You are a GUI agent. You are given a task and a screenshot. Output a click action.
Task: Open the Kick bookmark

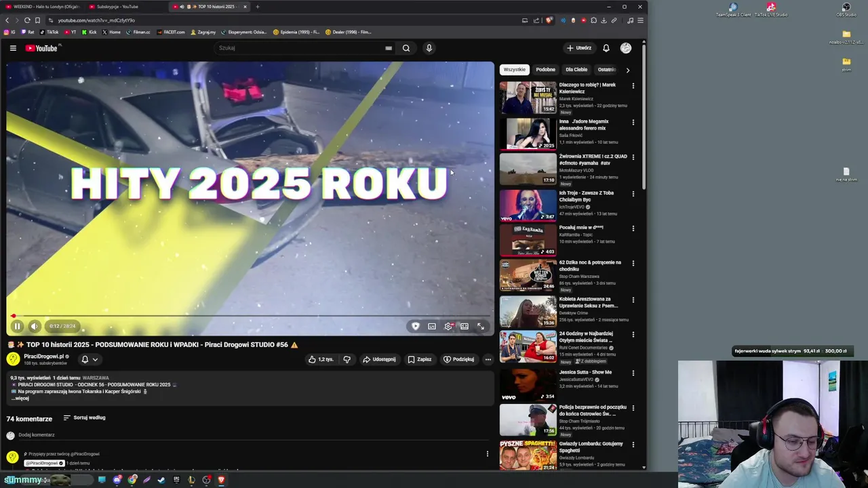tap(90, 32)
